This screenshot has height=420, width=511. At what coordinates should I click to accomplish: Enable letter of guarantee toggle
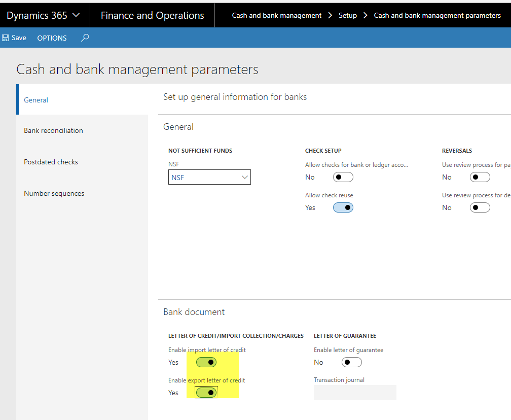coord(352,362)
